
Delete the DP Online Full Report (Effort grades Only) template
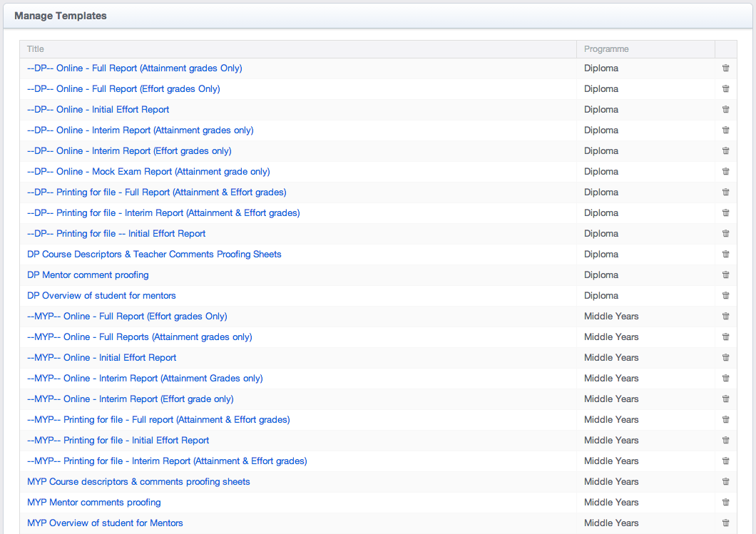pos(725,88)
